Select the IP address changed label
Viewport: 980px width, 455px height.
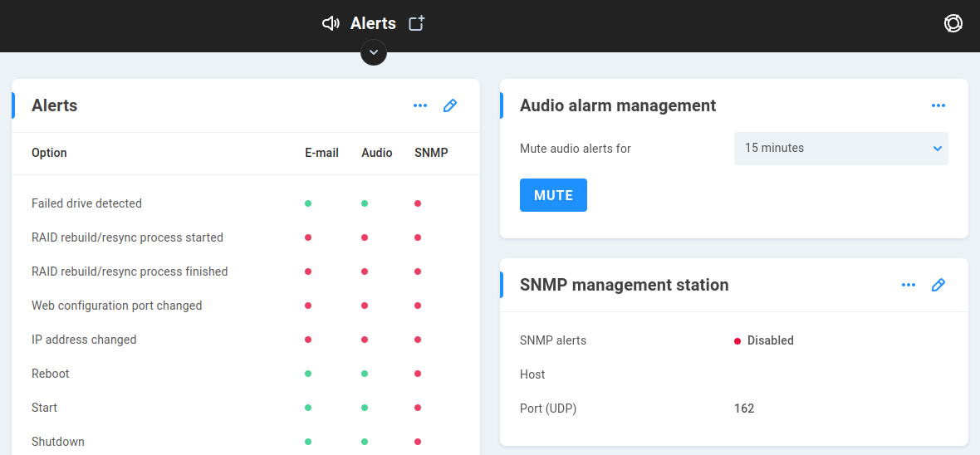(x=84, y=340)
